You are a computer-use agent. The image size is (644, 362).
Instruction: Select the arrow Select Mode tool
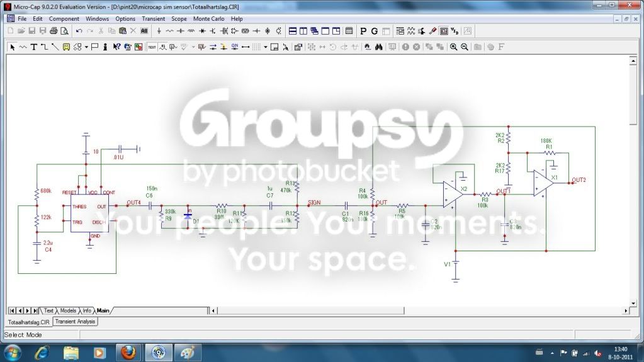(13, 47)
